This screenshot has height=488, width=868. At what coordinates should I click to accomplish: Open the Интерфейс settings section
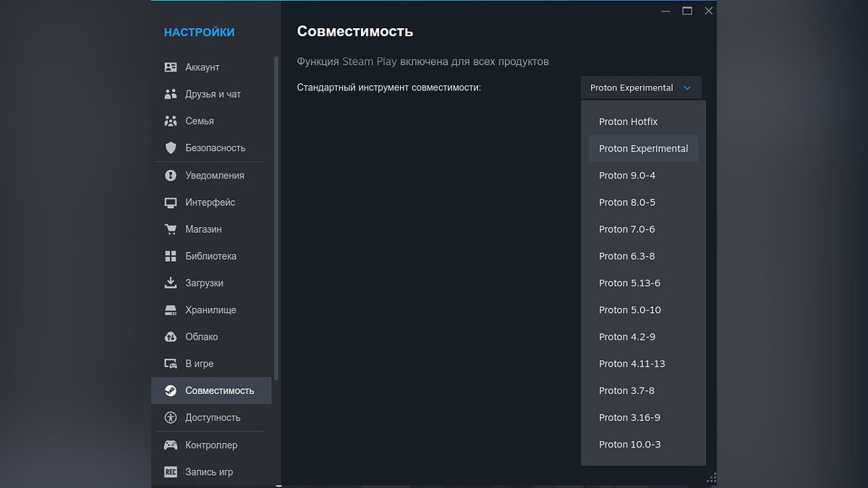[210, 202]
